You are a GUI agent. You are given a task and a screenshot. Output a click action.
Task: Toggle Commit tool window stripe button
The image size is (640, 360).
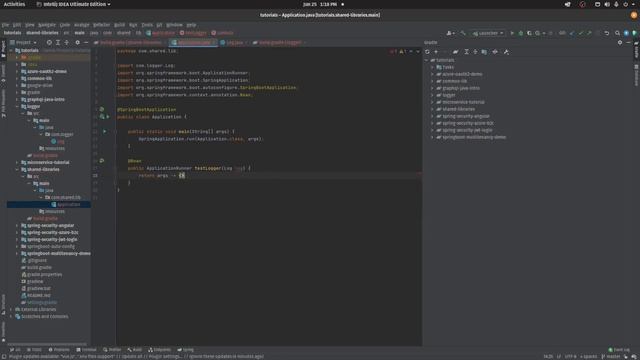pyautogui.click(x=3, y=74)
